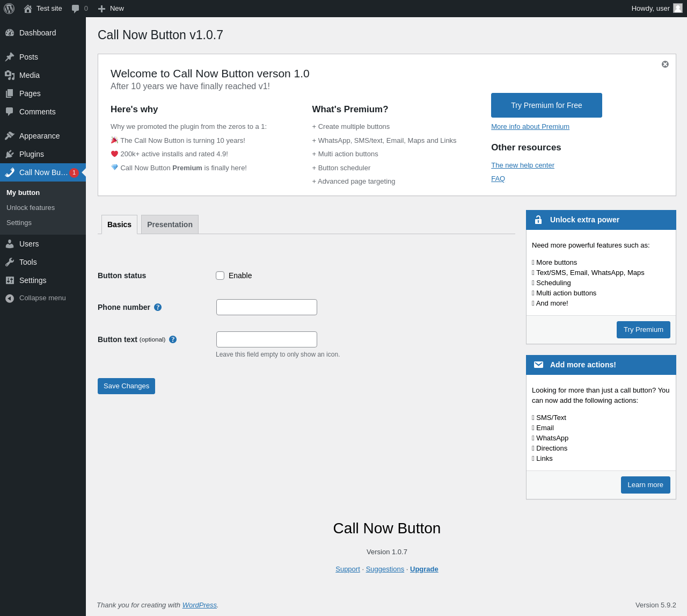Screen dimensions: 687x616
Task: Click the unlock padlock icon
Action: coord(538,220)
